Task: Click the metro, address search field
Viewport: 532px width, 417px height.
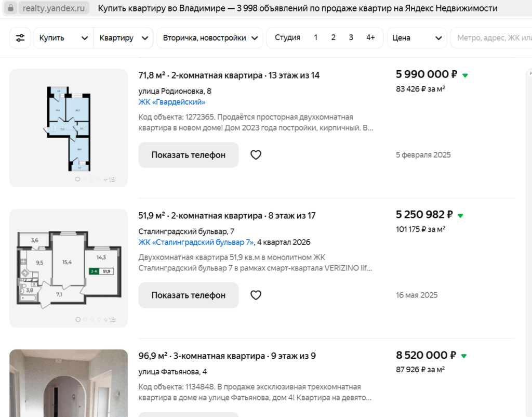Action: pos(491,37)
